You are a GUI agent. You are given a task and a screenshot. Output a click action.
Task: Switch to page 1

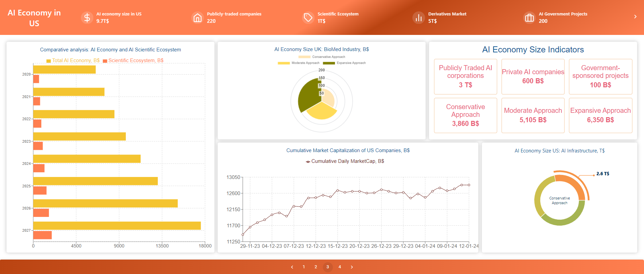[x=304, y=267]
